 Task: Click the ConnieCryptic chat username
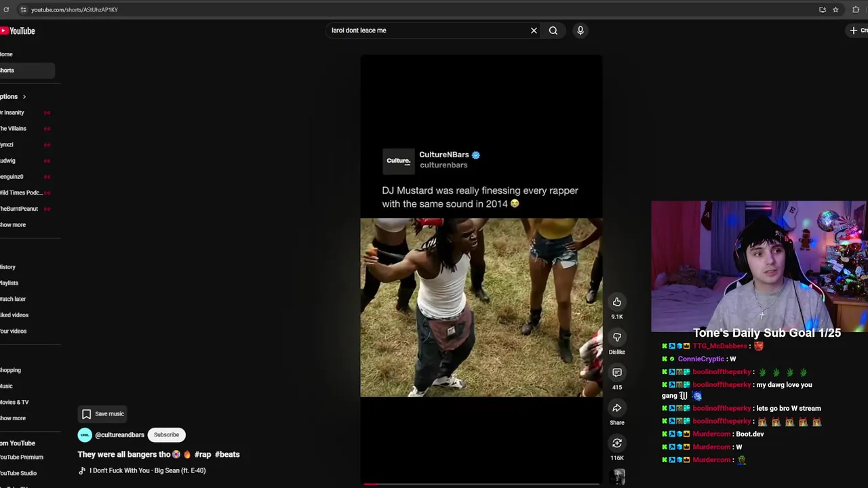[x=701, y=359]
